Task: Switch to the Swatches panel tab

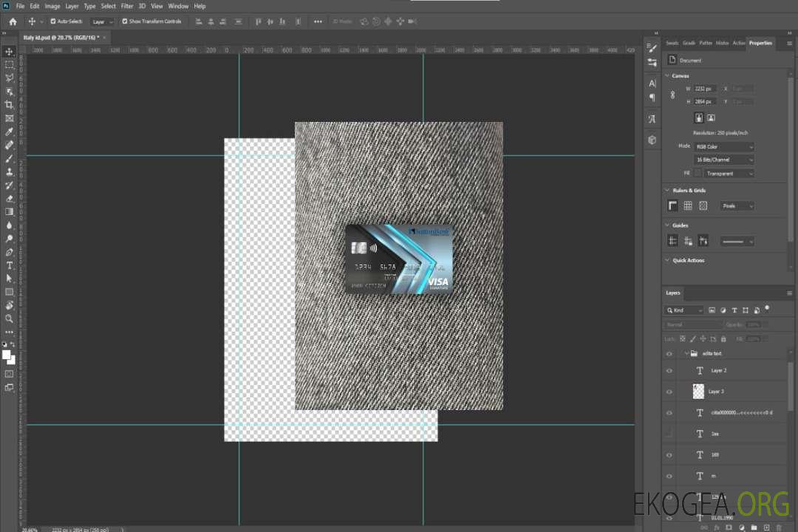Action: pos(672,43)
